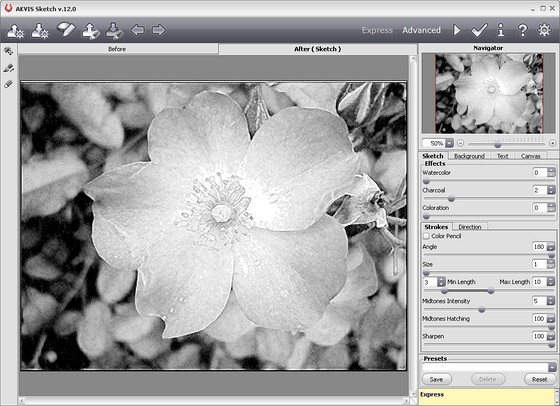Reset settings with Reset button
The height and width of the screenshot is (406, 560).
[540, 379]
